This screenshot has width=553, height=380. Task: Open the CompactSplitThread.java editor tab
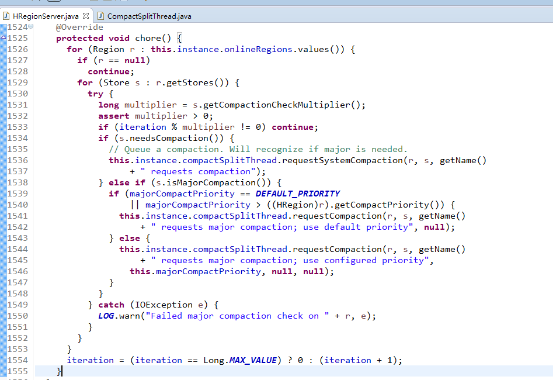coord(149,16)
